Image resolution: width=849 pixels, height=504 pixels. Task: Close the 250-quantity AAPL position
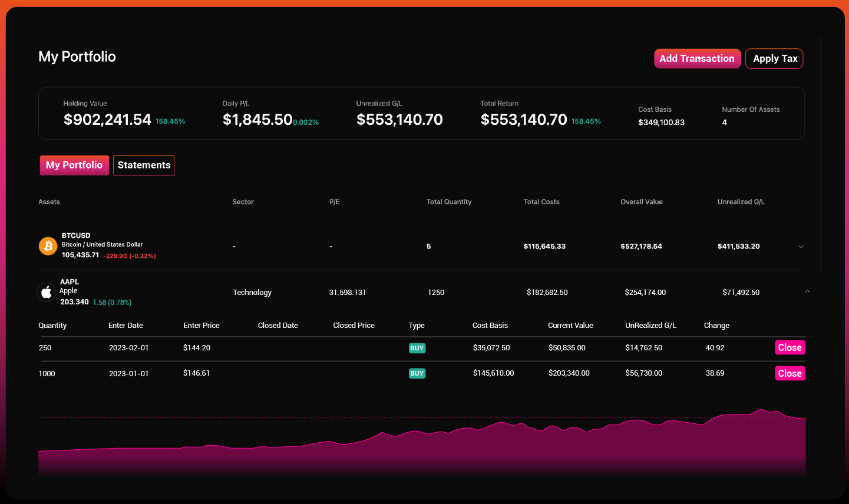(789, 348)
